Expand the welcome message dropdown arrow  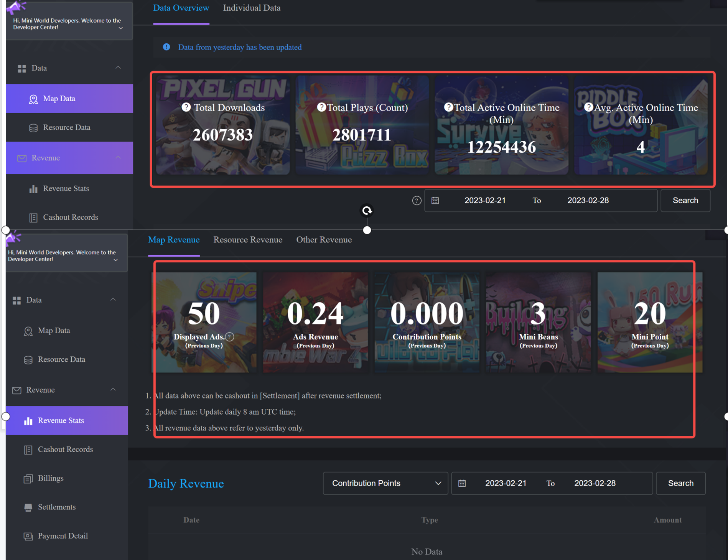click(121, 28)
